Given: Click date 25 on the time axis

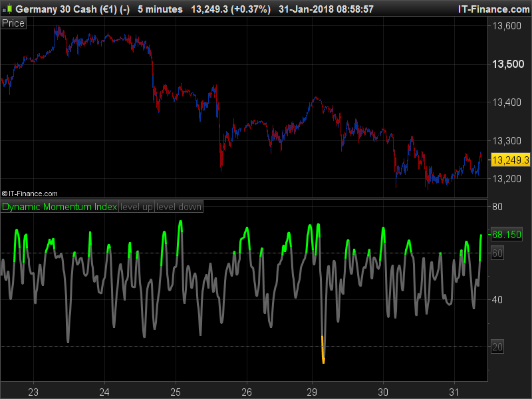Looking at the screenshot, I should [x=176, y=392].
